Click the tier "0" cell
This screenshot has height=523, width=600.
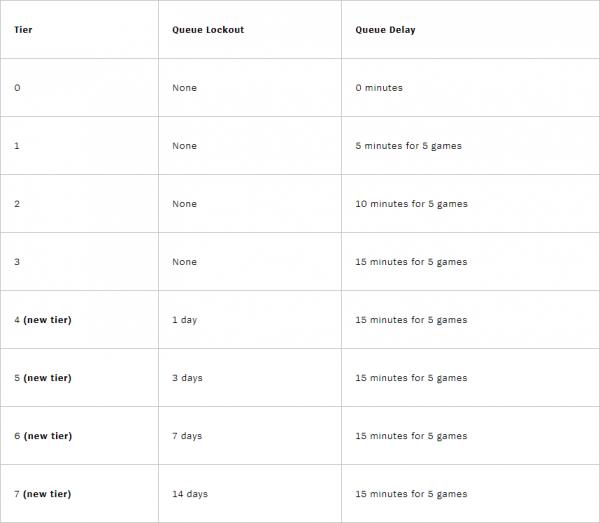tap(17, 88)
